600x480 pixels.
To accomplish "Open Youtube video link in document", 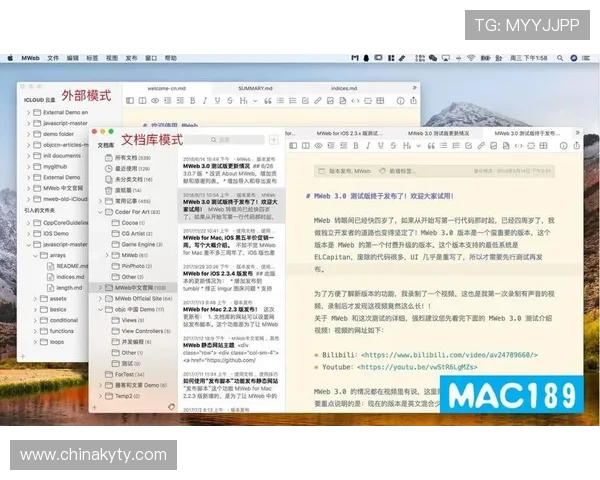I will 417,367.
